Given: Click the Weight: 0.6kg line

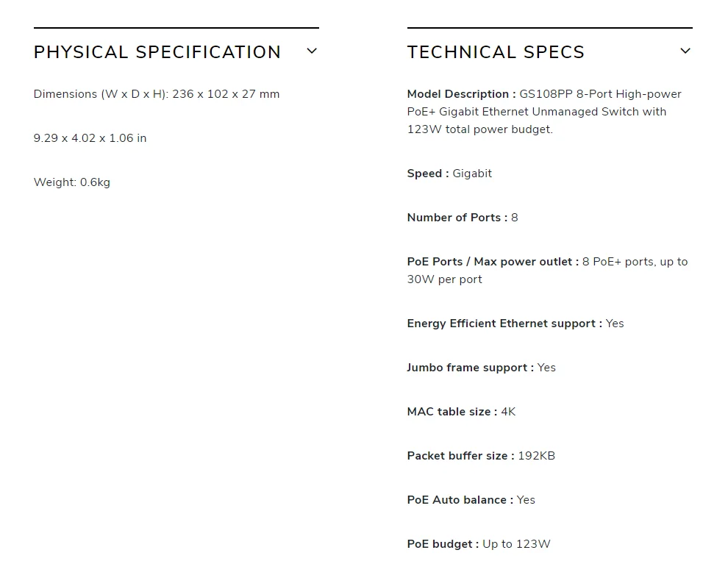Looking at the screenshot, I should tap(72, 182).
